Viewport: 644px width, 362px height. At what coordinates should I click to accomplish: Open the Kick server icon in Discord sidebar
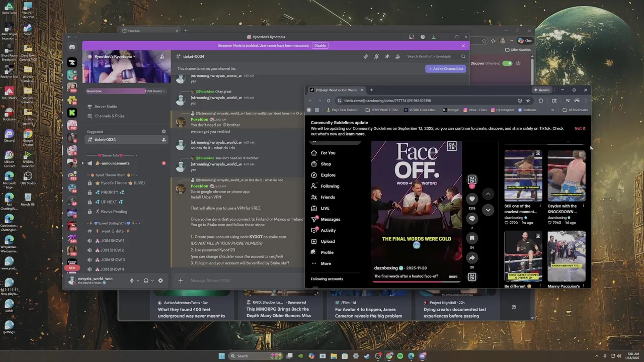[x=72, y=113]
